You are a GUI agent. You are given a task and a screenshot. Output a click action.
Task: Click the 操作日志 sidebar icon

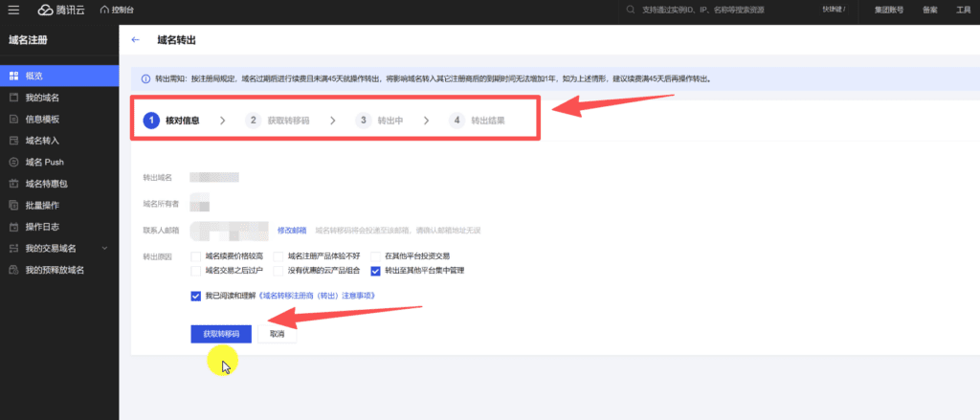(x=13, y=226)
